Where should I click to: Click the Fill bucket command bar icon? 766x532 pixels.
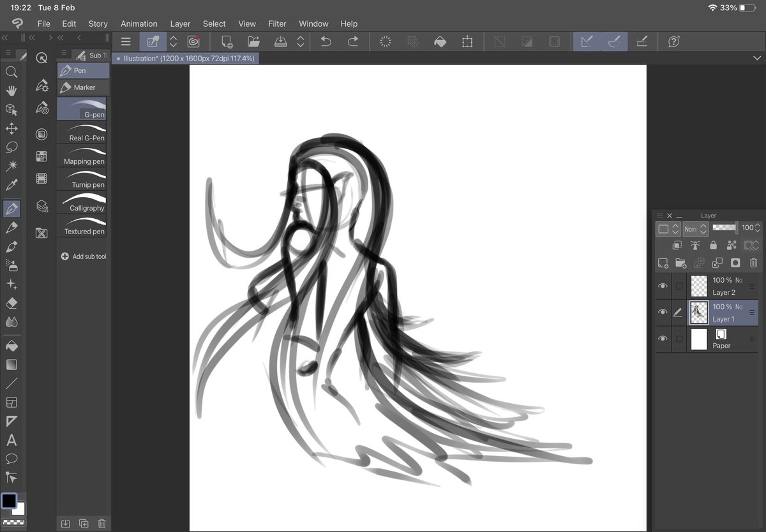tap(440, 41)
